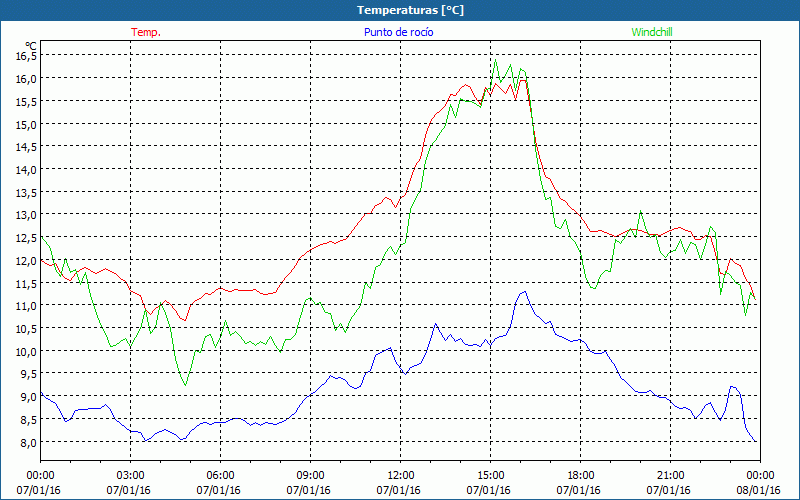
Task: Click the first 00:00 07/01/16 time label
Action: (x=38, y=483)
